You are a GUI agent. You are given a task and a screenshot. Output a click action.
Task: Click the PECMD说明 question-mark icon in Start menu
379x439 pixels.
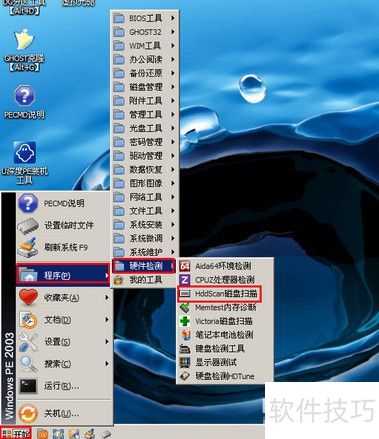(x=28, y=203)
